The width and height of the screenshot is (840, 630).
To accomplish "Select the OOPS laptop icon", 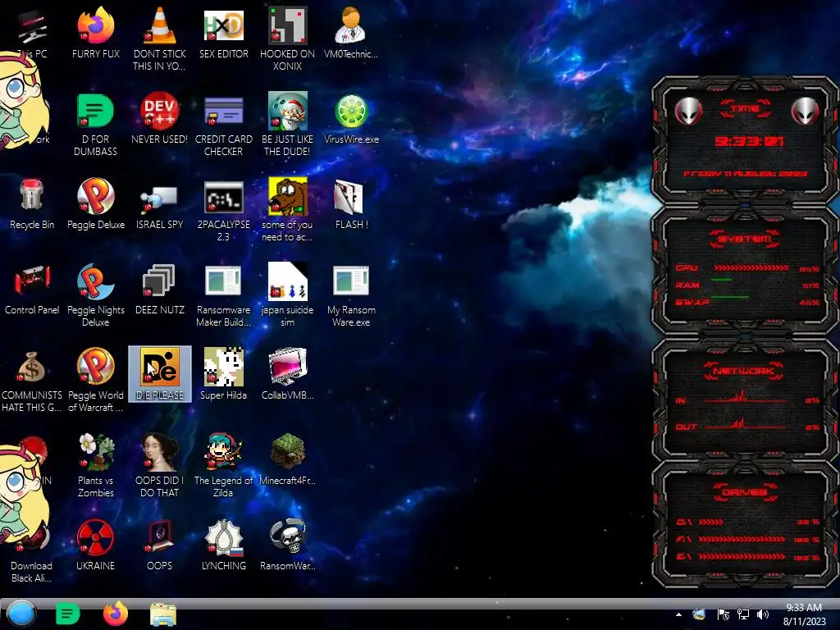I will (160, 536).
